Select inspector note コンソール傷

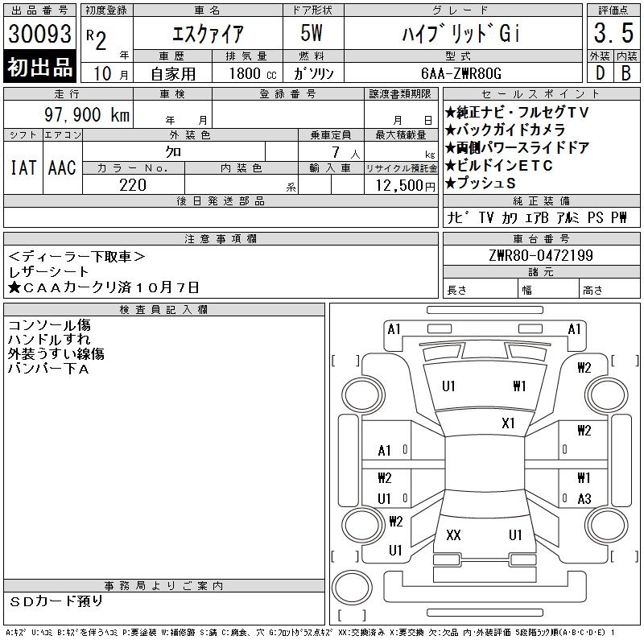point(49,325)
